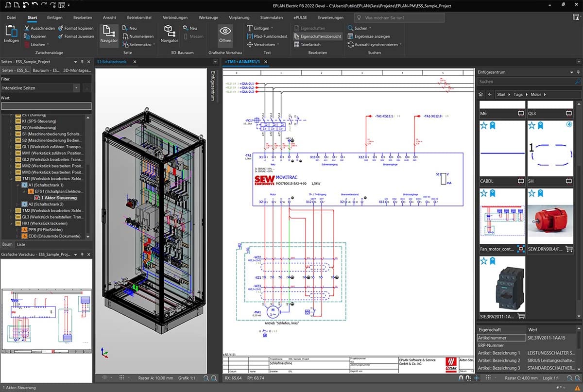The height and width of the screenshot is (392, 583).
Task: Toggle snap mode icon in the status bar
Action: tap(461, 378)
